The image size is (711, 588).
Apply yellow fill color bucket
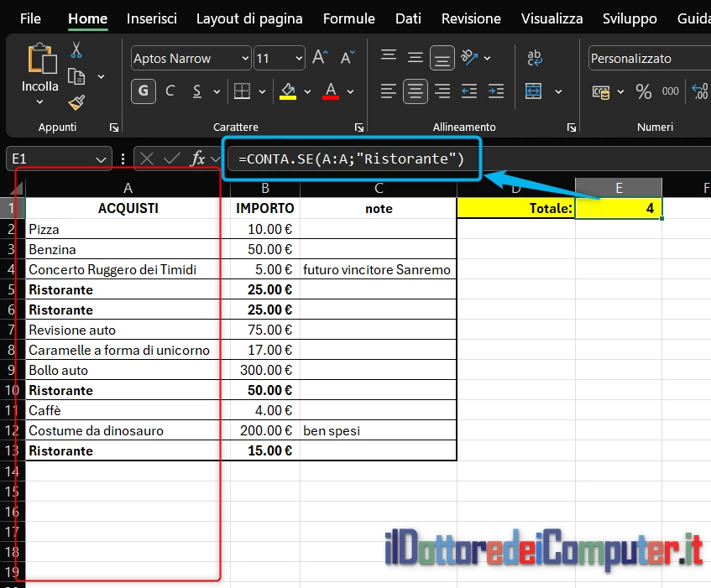pyautogui.click(x=288, y=91)
